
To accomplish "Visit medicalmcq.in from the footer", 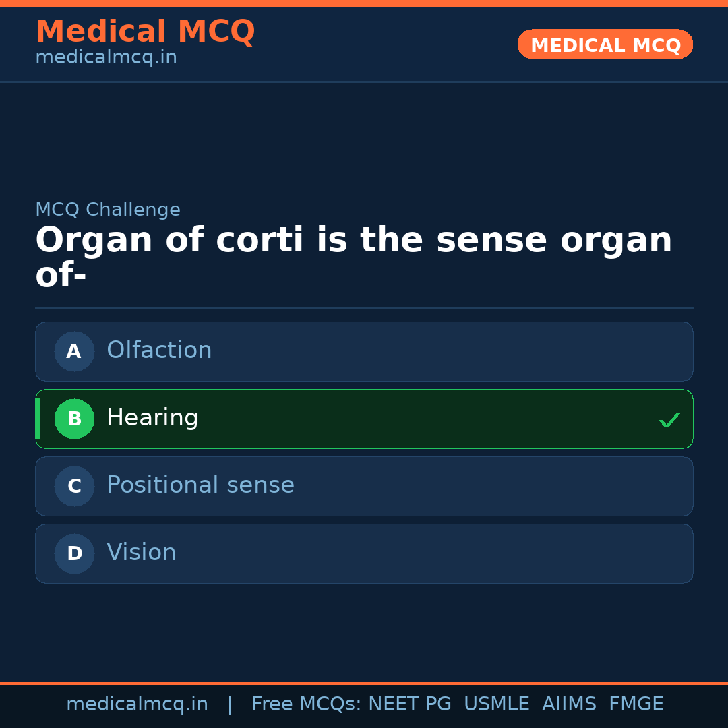I will point(138,703).
